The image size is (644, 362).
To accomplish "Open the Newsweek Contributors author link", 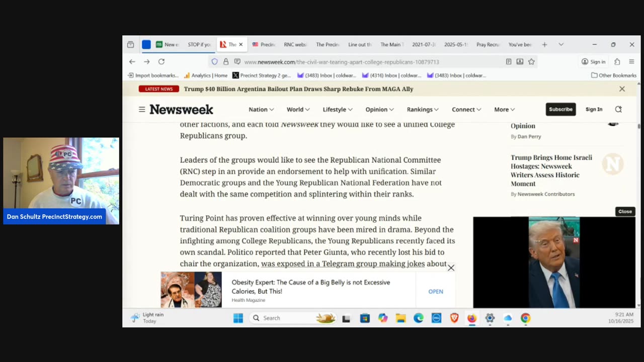I will tap(546, 194).
